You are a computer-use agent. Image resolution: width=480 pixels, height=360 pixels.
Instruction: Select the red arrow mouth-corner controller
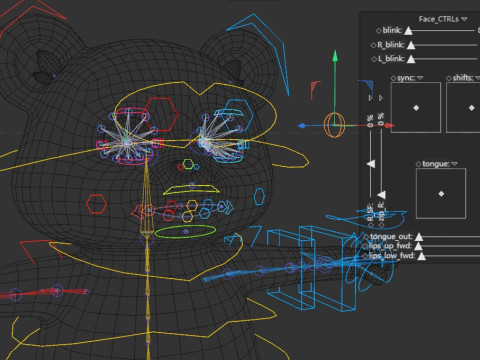[137, 212]
